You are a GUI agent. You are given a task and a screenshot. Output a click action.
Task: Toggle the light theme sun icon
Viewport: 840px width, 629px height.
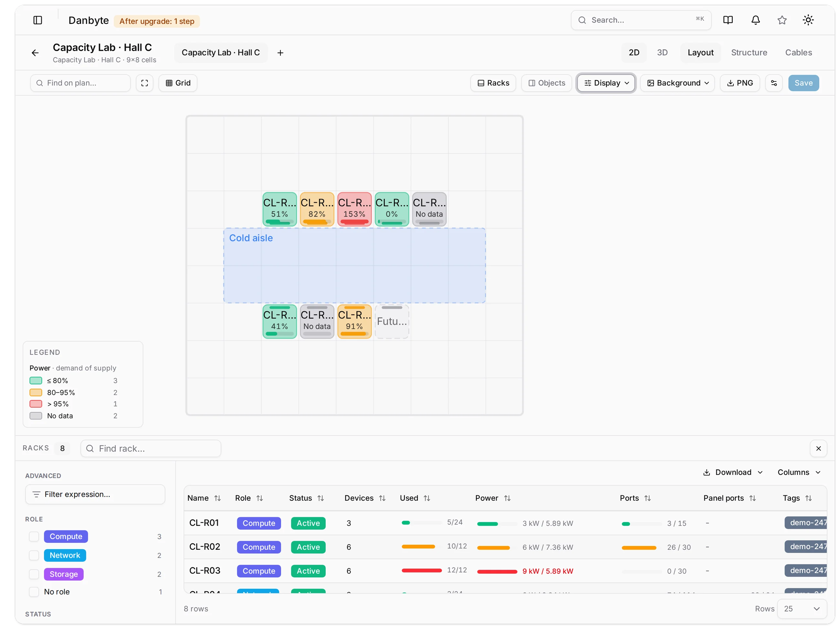pyautogui.click(x=808, y=20)
